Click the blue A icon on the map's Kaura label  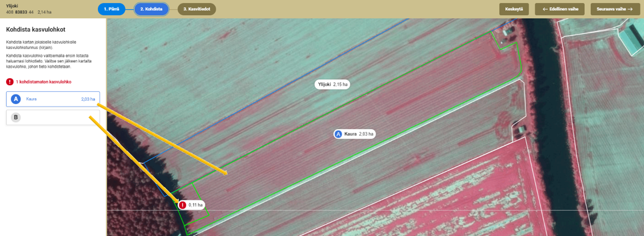coord(338,134)
